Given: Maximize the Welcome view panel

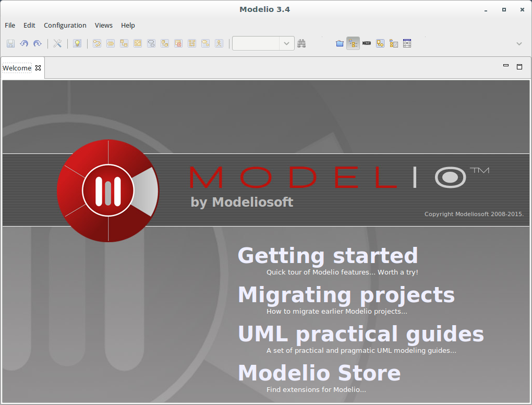Looking at the screenshot, I should click(x=519, y=66).
